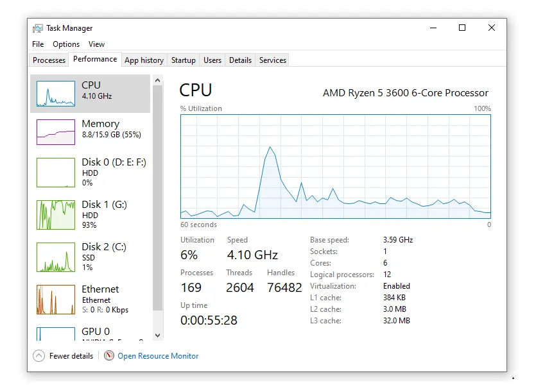
Task: Go to the Startup tab
Action: pos(183,60)
